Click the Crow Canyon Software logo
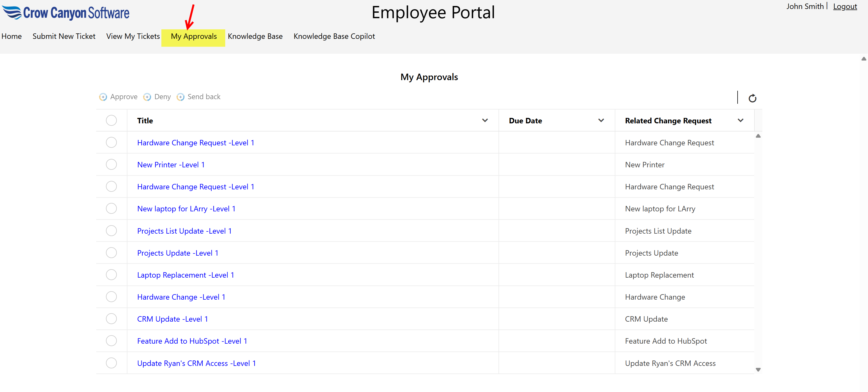Screen dimensions: 868x392 tap(66, 13)
